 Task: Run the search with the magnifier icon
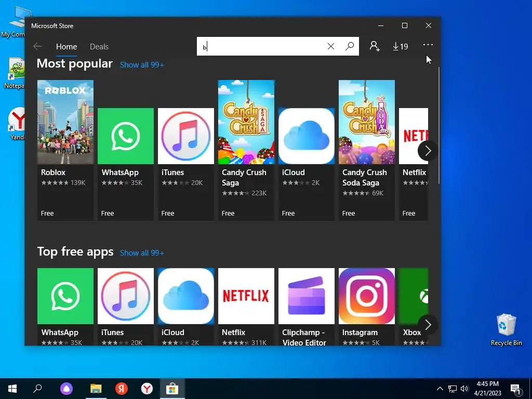350,46
